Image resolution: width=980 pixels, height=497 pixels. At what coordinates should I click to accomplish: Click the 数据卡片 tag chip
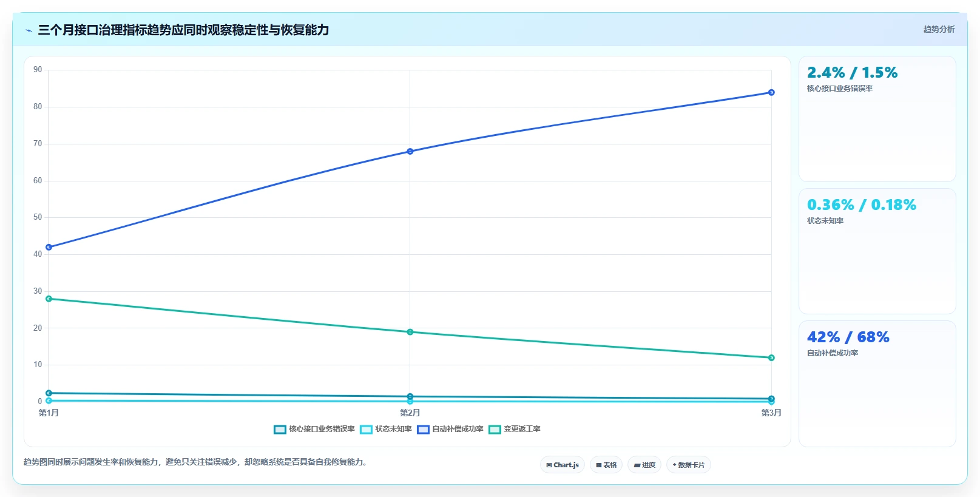click(x=689, y=465)
